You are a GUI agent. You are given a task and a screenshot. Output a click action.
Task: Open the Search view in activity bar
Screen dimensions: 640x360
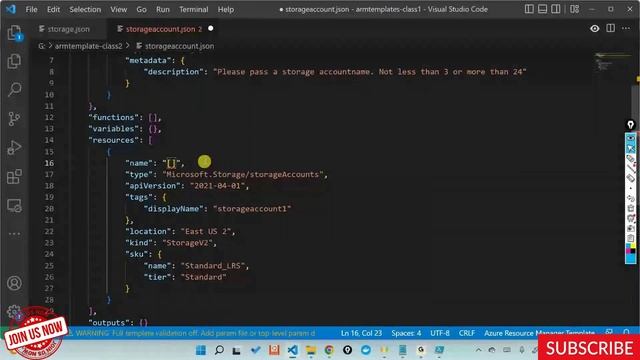tap(15, 89)
